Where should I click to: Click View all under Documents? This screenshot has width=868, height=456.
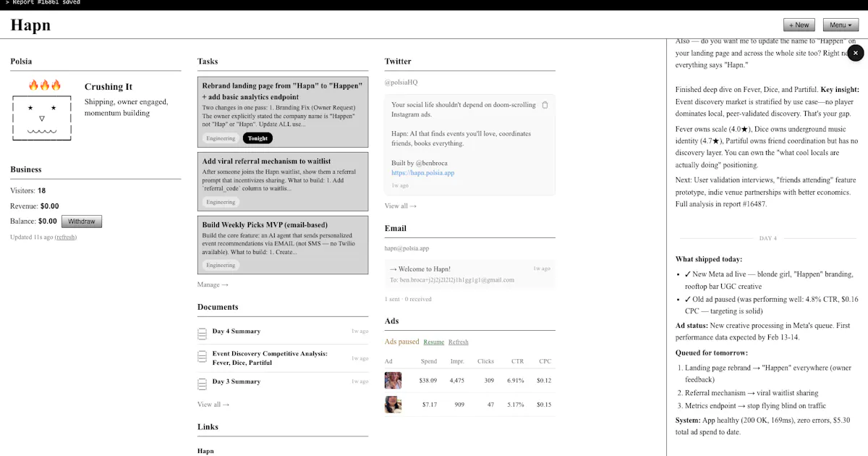pyautogui.click(x=213, y=405)
